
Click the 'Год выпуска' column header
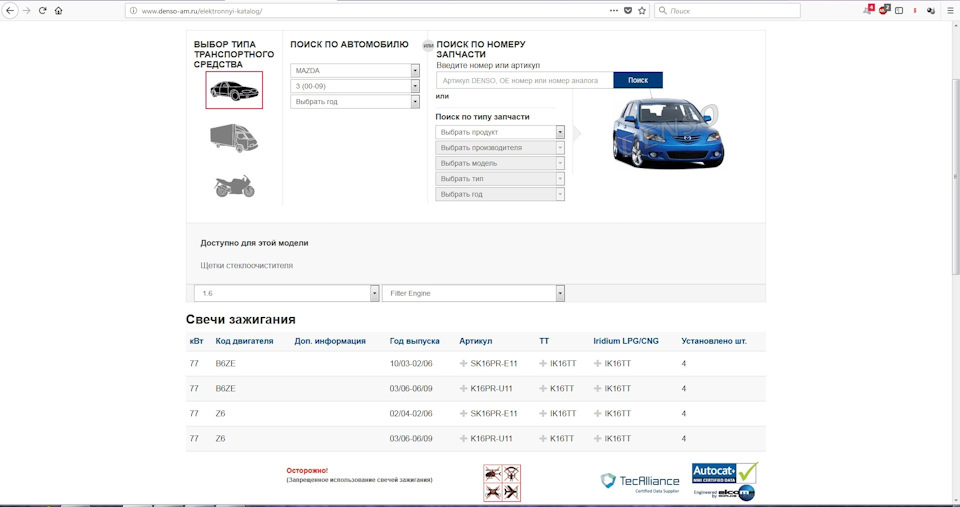point(414,341)
